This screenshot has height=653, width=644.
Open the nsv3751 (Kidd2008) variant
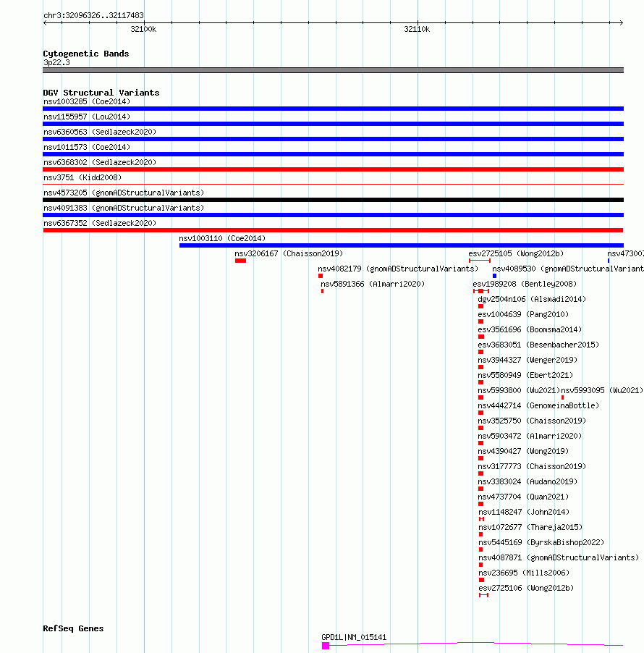[82, 177]
